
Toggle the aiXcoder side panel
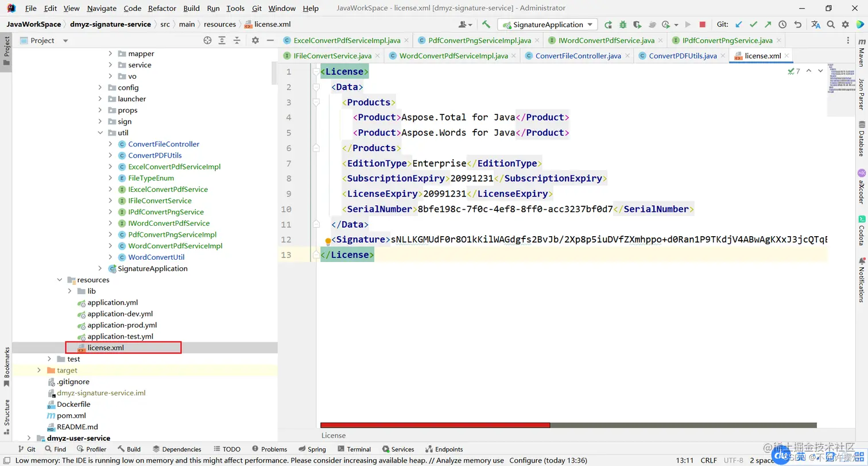861,186
